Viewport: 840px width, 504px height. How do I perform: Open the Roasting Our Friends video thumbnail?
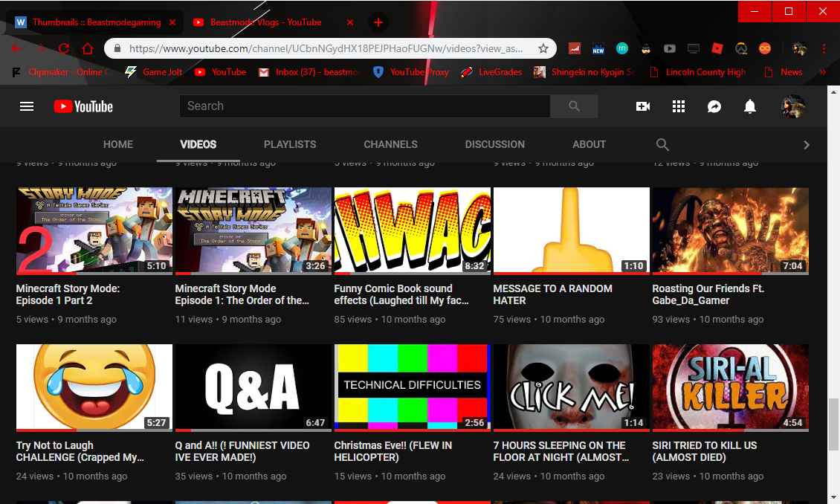click(x=731, y=231)
